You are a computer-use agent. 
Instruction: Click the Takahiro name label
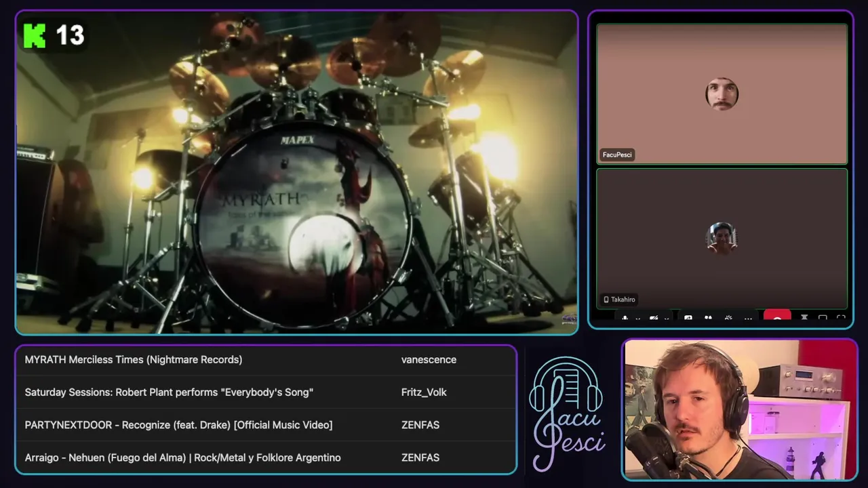620,300
